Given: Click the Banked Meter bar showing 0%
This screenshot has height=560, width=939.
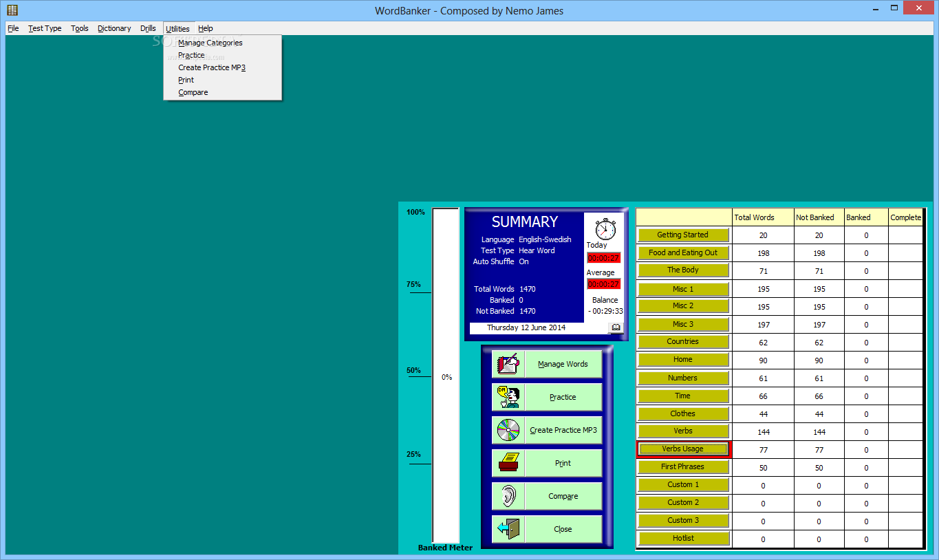Looking at the screenshot, I should (x=446, y=376).
